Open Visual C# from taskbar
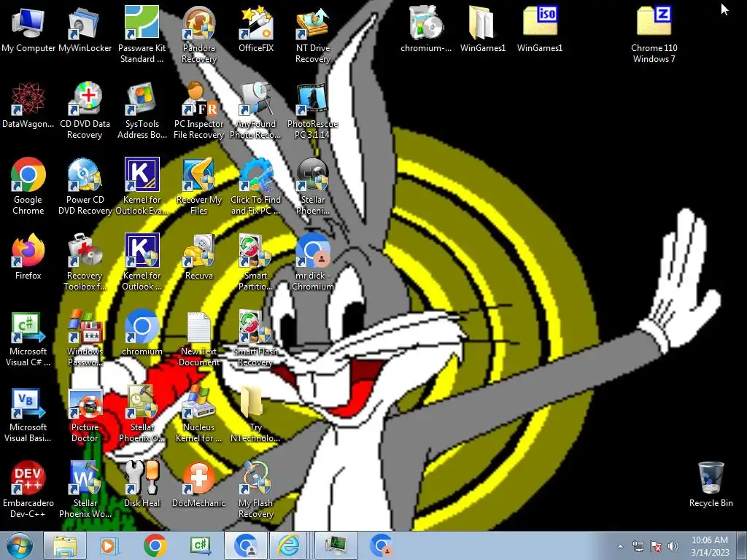Screen dimensions: 747x560 (201, 545)
